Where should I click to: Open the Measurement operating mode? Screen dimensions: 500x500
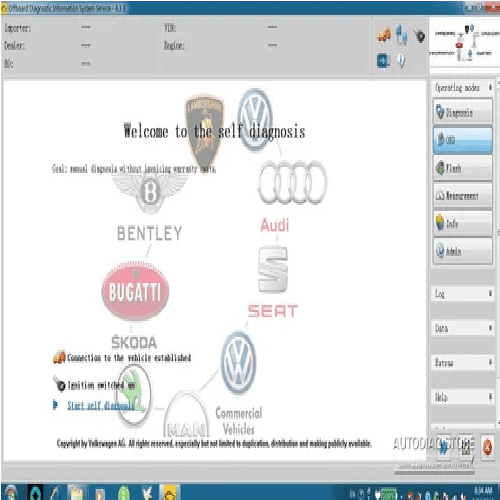(x=463, y=196)
